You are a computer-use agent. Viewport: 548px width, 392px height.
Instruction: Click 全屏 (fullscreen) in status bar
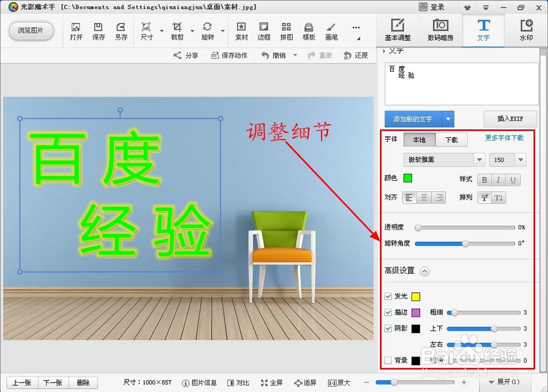(272, 383)
